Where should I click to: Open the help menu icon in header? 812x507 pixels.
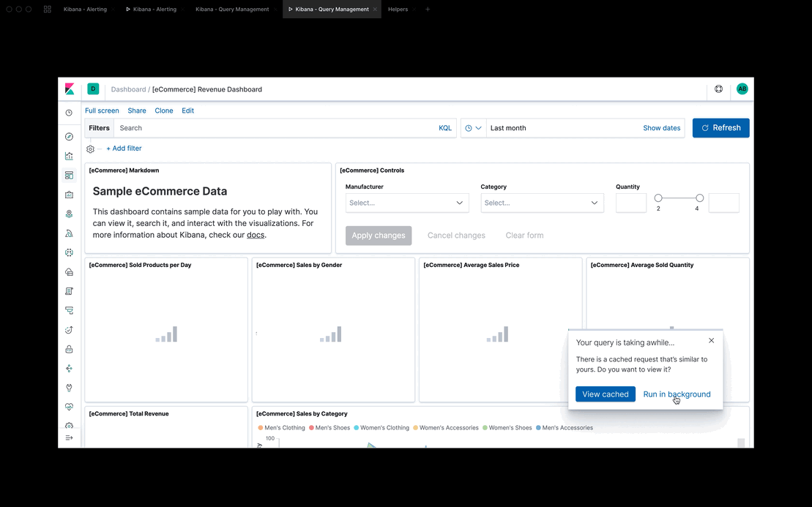pyautogui.click(x=719, y=89)
